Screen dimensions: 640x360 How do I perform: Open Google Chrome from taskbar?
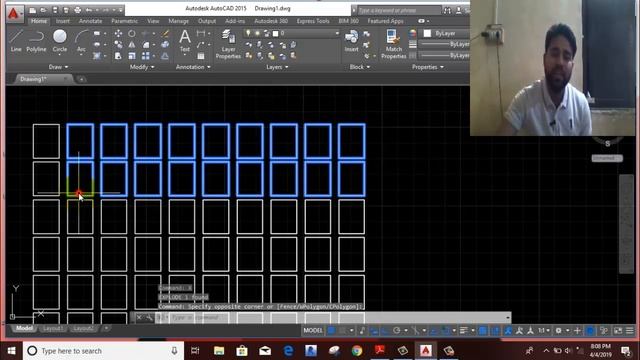357,351
